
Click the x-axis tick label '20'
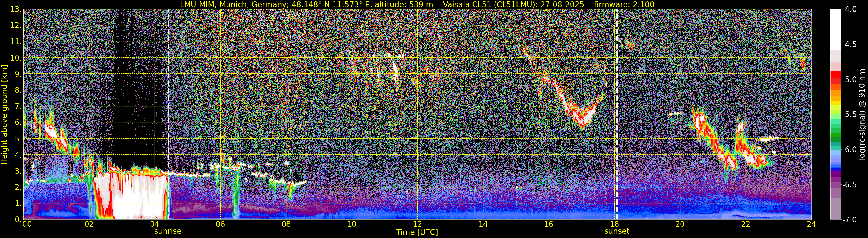(680, 224)
